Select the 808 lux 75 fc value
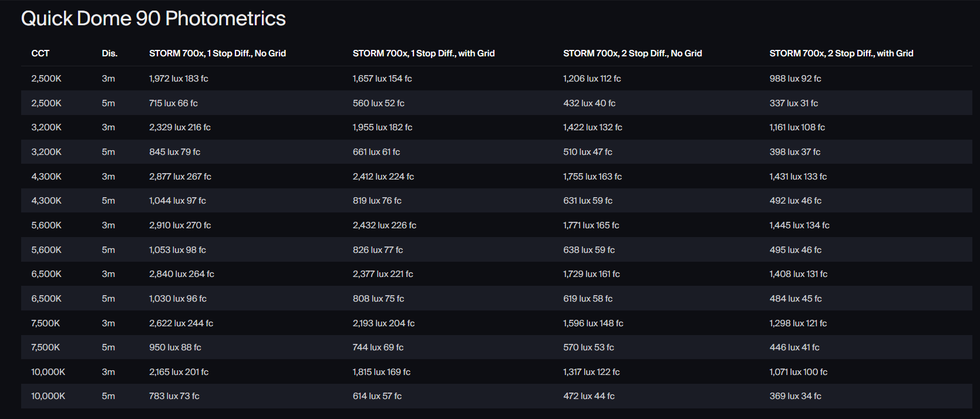Viewport: 980px width, 419px height. pos(378,299)
